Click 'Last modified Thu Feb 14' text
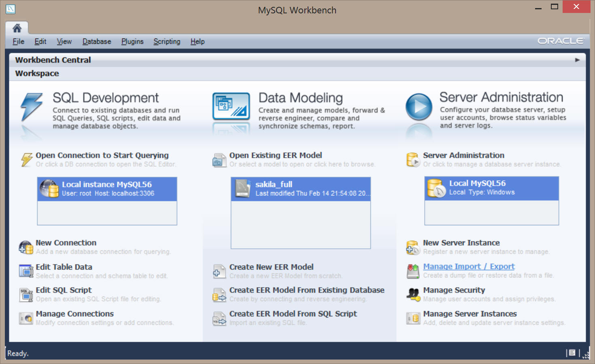 click(x=313, y=193)
